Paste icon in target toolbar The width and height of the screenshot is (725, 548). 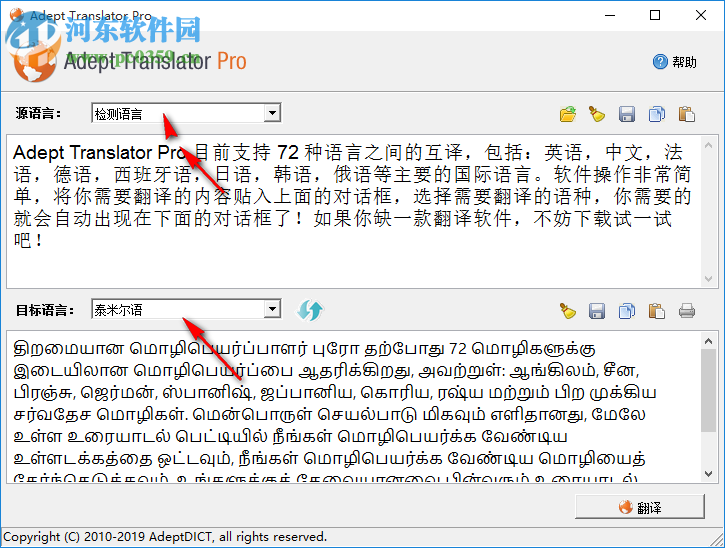point(657,311)
